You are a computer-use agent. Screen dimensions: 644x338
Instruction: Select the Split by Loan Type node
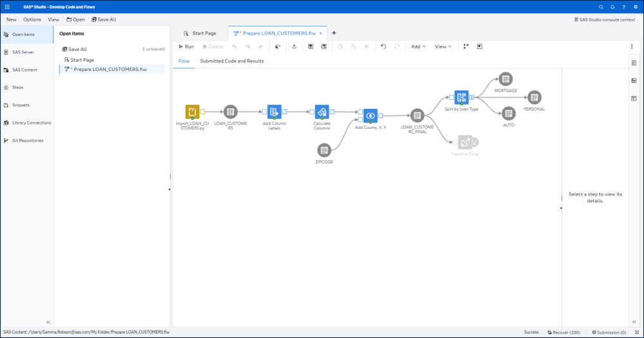461,98
